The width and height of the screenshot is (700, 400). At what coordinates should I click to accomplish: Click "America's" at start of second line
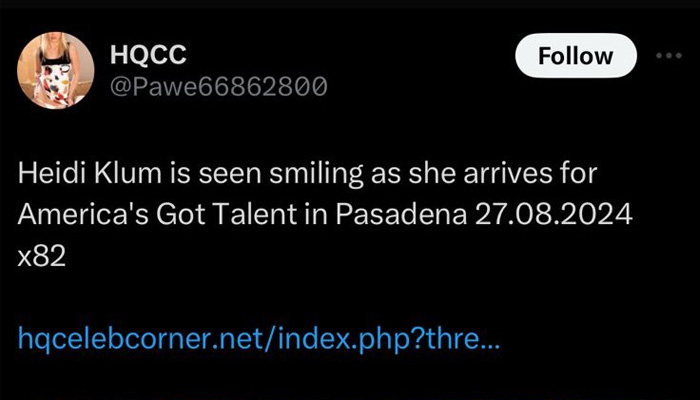coord(83,215)
